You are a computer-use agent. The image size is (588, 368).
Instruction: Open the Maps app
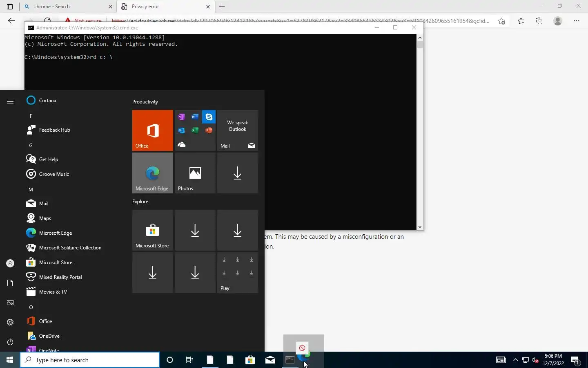point(73,218)
